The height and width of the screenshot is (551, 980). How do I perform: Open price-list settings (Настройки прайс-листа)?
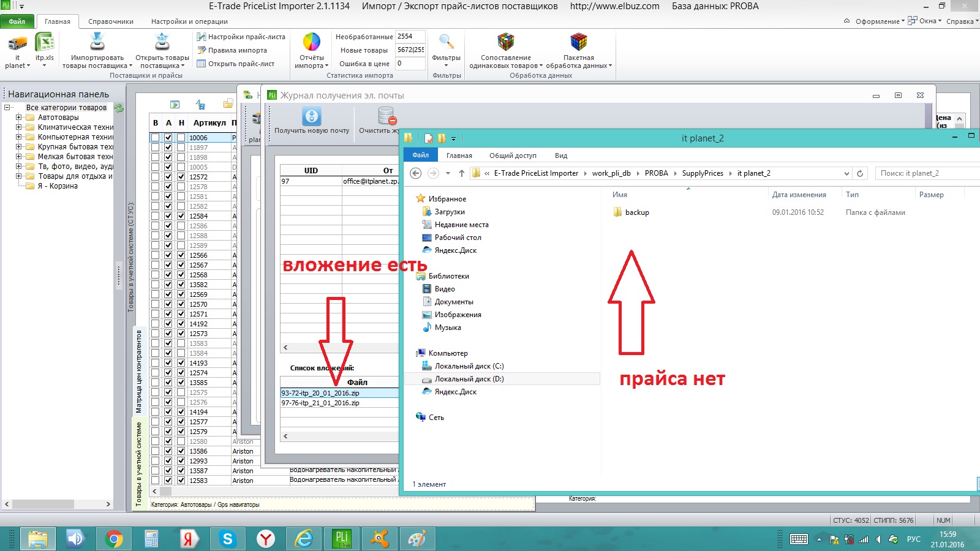click(241, 37)
